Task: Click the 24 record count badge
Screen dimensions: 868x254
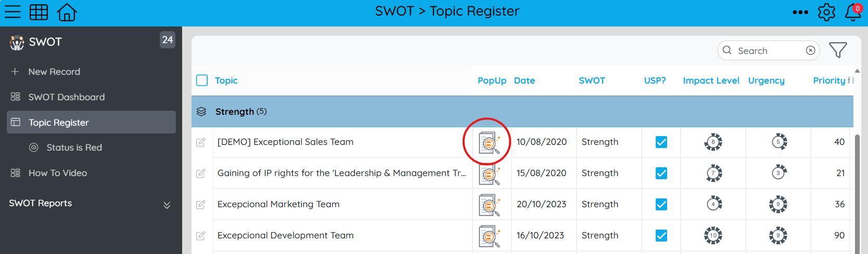Action: (x=168, y=39)
